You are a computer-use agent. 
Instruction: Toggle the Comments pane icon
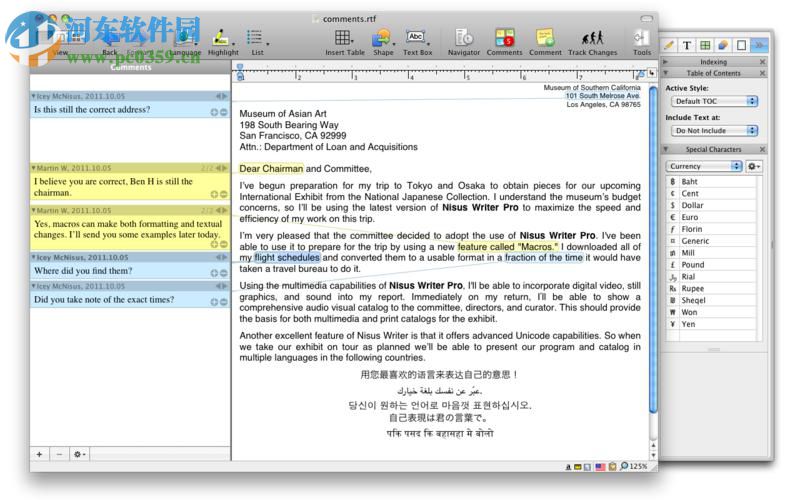click(504, 42)
